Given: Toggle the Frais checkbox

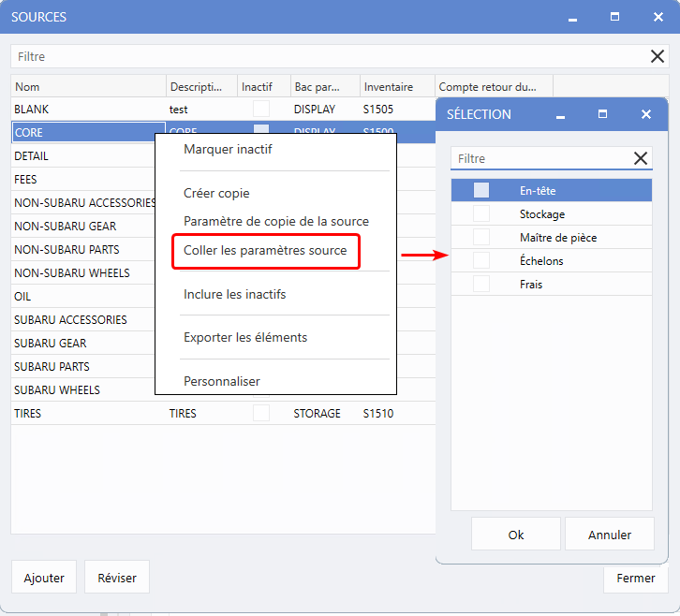Looking at the screenshot, I should coord(480,284).
